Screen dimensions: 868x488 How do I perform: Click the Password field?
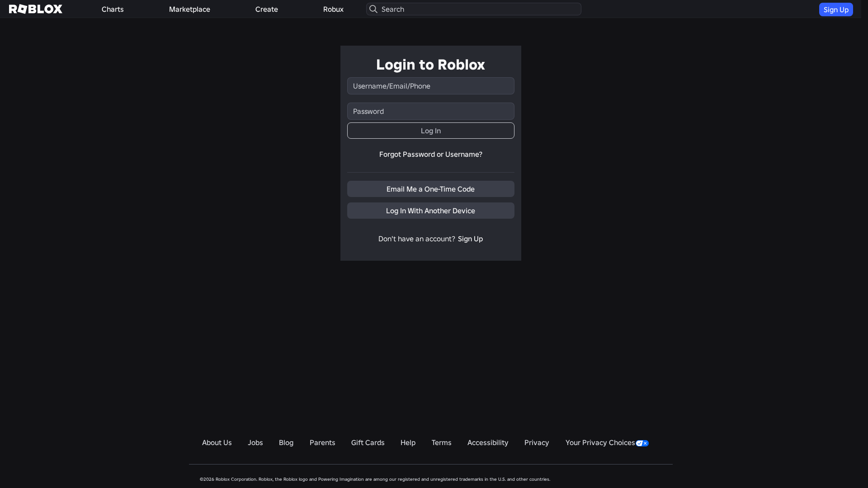[x=431, y=111]
